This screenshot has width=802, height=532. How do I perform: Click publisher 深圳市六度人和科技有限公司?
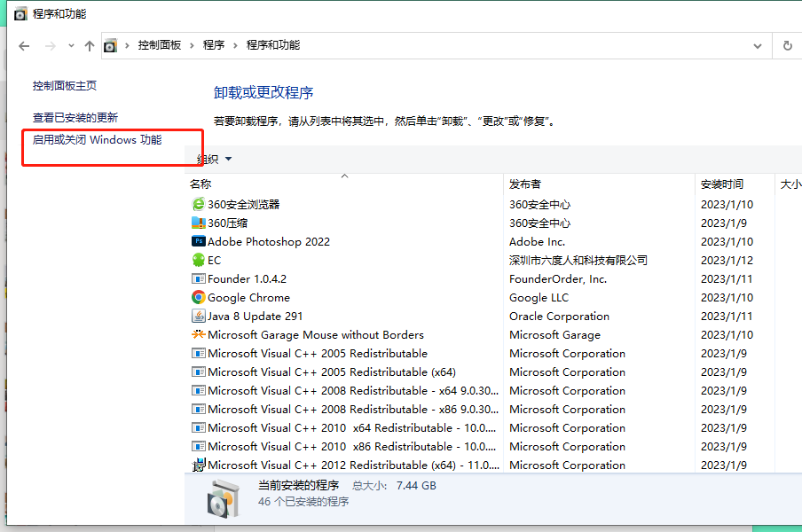[578, 260]
